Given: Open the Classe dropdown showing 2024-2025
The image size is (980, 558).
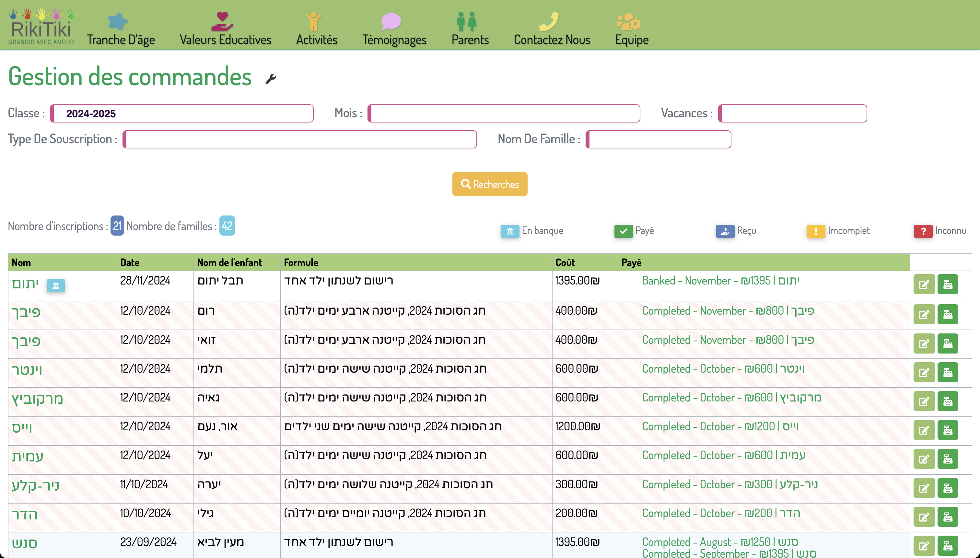Looking at the screenshot, I should [x=182, y=113].
